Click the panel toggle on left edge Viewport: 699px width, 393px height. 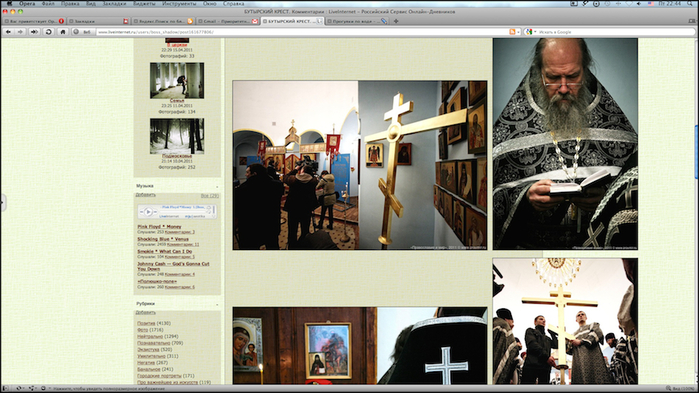point(2,202)
